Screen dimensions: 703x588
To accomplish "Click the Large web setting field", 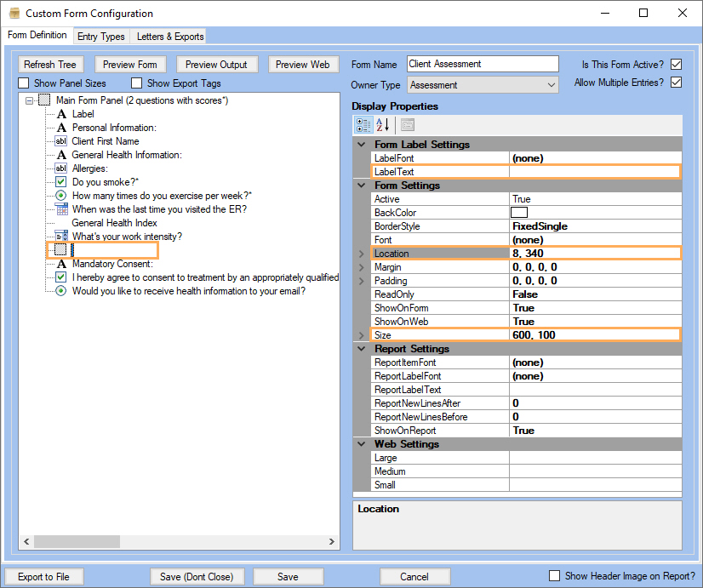I will (596, 458).
